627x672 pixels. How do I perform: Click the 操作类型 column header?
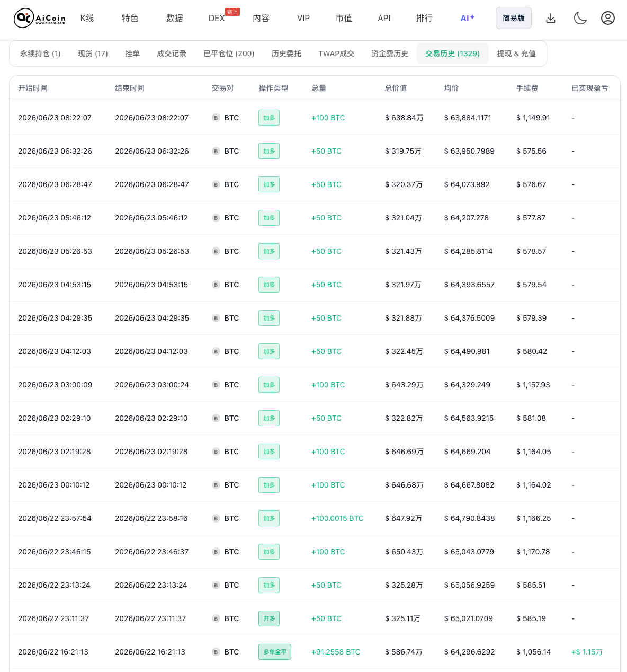tap(273, 88)
